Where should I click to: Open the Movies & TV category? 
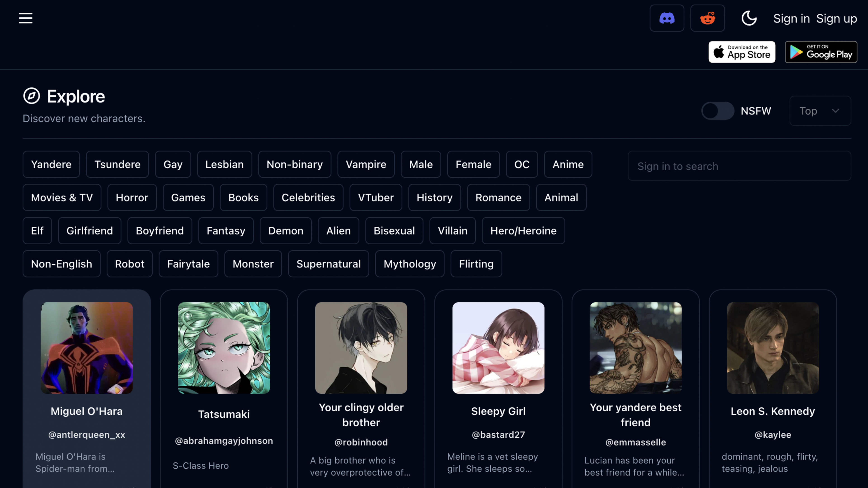(62, 197)
